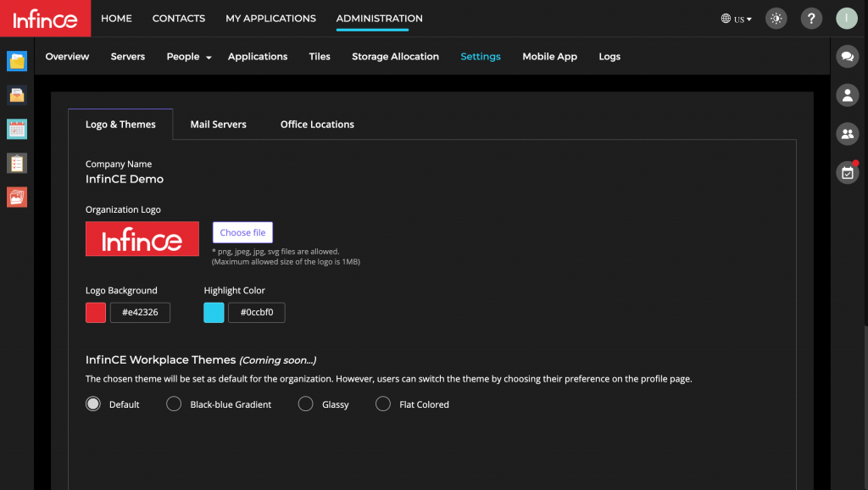Screen dimensions: 868x490
Task: Open the groups people icon
Action: 847,134
